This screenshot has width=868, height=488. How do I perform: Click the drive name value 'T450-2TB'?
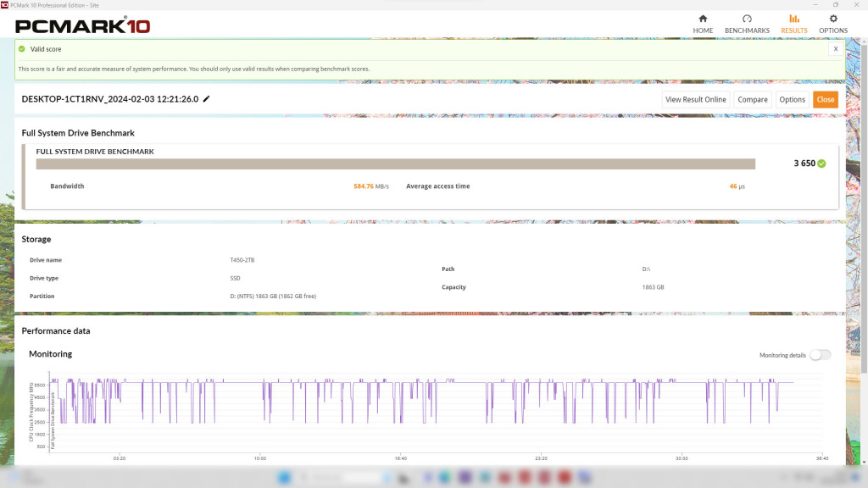(242, 260)
